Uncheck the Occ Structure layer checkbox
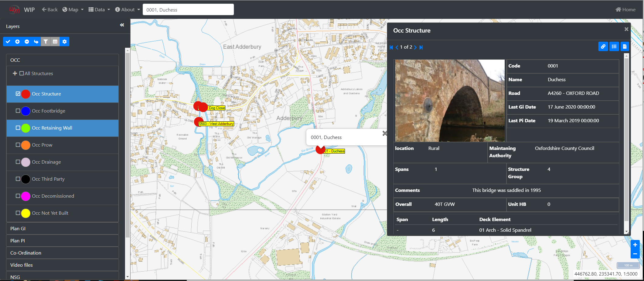 click(18, 94)
